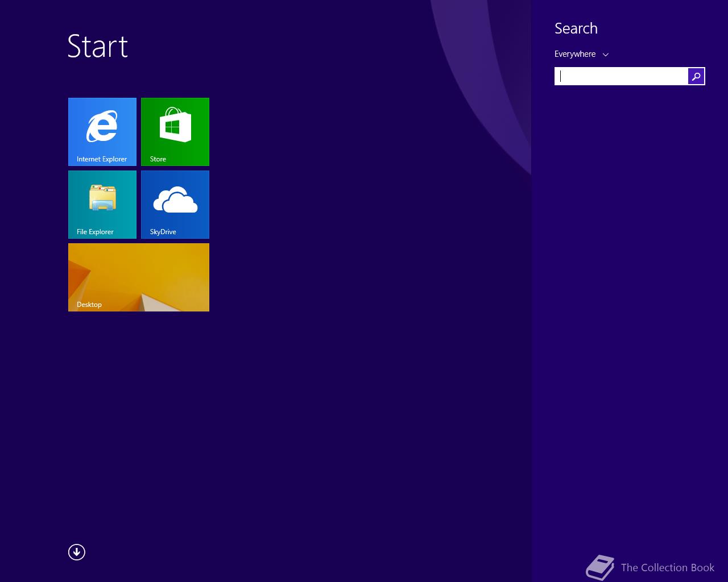The image size is (728, 582).
Task: Click inside the search text box
Action: [x=621, y=76]
